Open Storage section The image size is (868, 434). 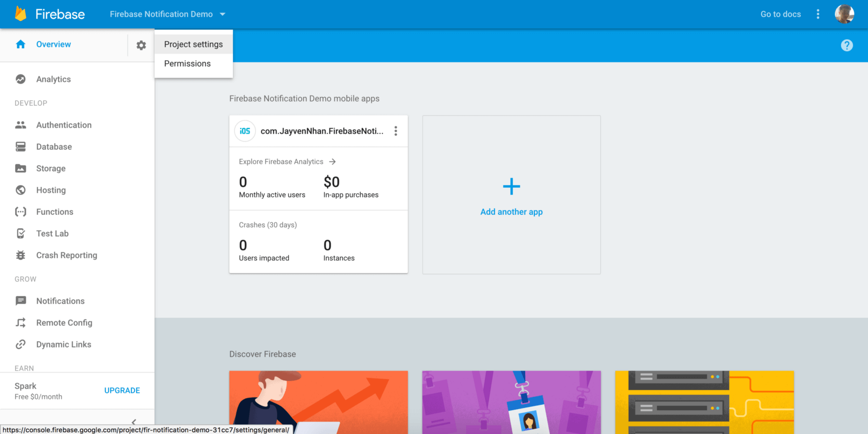[x=51, y=168]
